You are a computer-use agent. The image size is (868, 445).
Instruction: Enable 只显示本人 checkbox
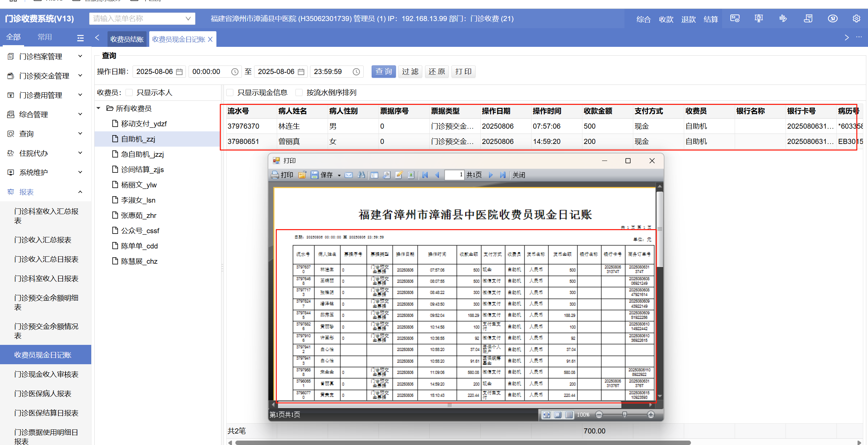pyautogui.click(x=129, y=93)
